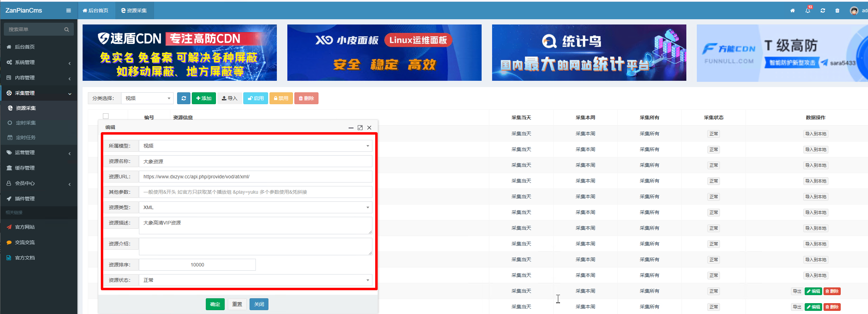Toggle the select-all checkbox in table header

(x=106, y=116)
